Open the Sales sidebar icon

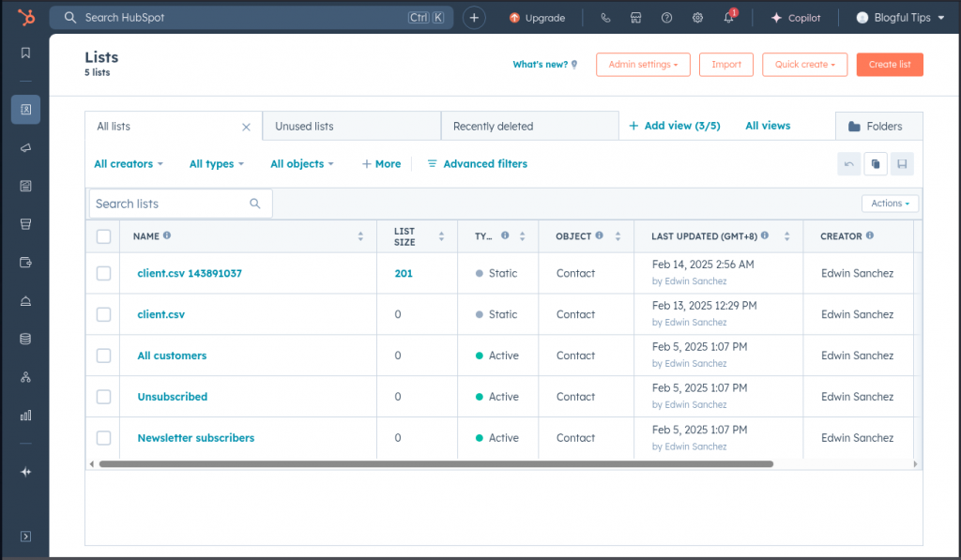[x=25, y=224]
